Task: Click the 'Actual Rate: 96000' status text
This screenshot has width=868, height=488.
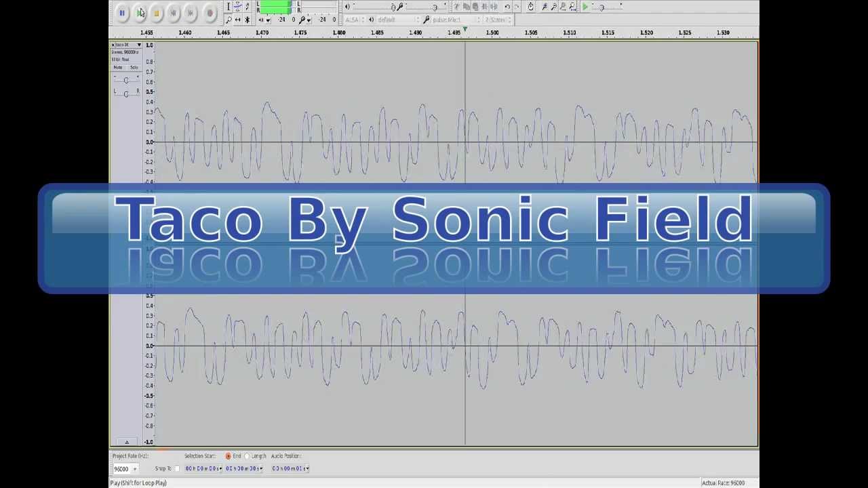Action: click(x=723, y=483)
